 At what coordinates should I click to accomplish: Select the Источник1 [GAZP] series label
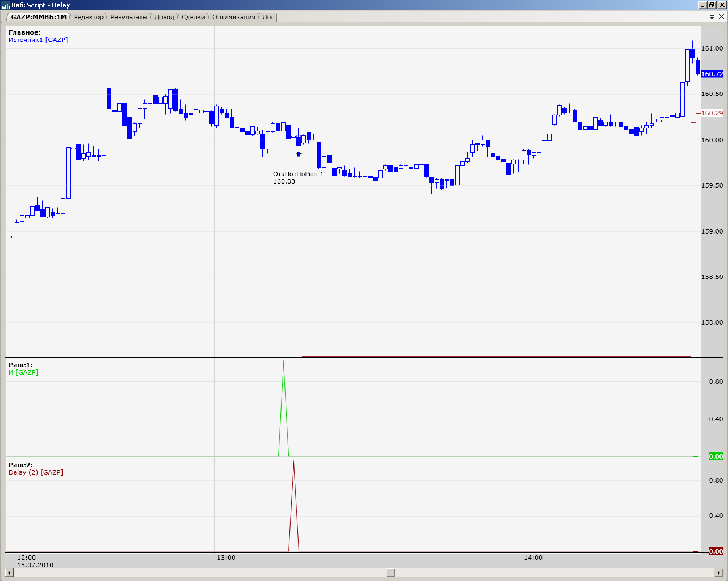38,40
